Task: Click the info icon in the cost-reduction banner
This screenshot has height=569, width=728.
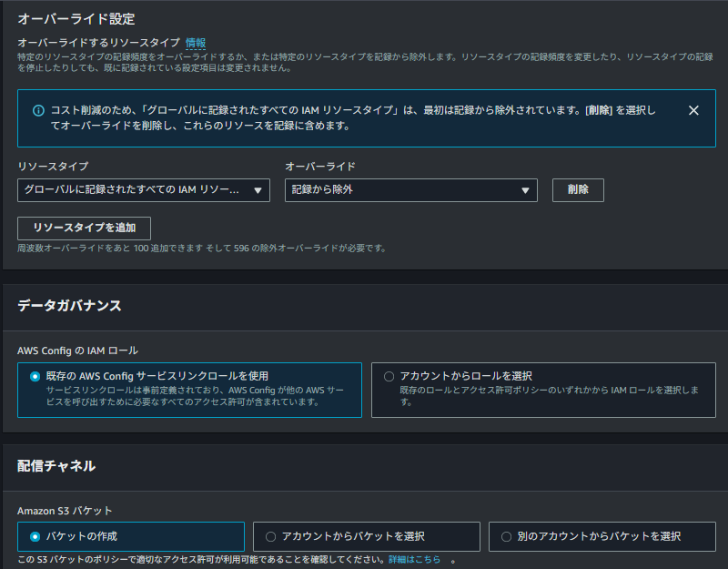Action: [38, 111]
